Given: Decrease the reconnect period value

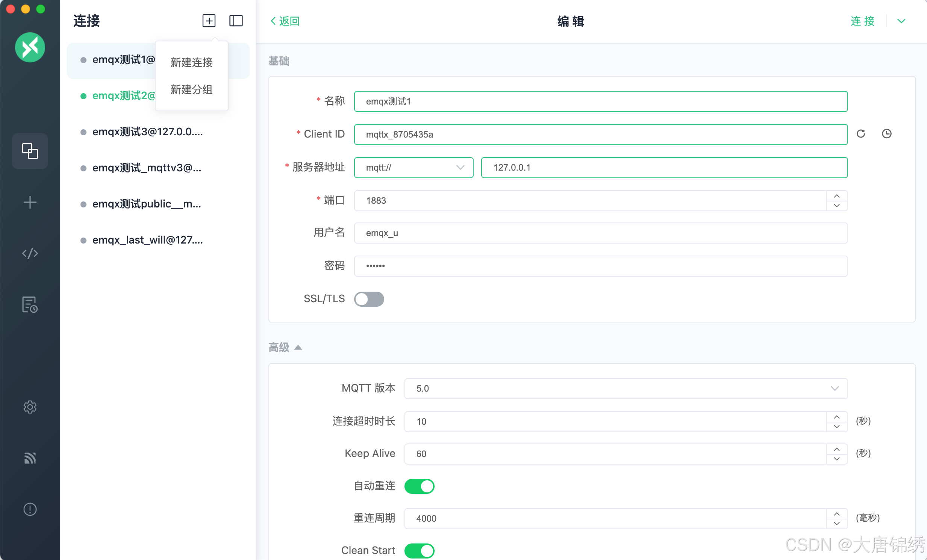Looking at the screenshot, I should pyautogui.click(x=837, y=523).
